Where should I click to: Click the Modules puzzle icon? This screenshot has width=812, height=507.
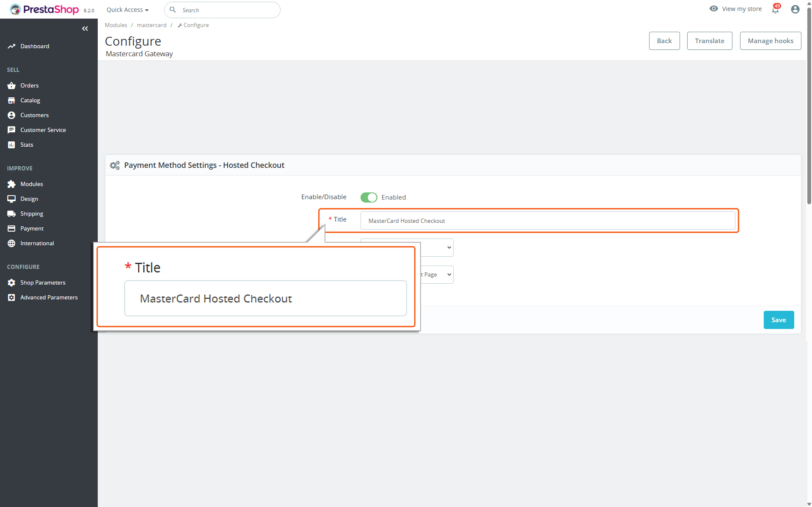point(11,184)
